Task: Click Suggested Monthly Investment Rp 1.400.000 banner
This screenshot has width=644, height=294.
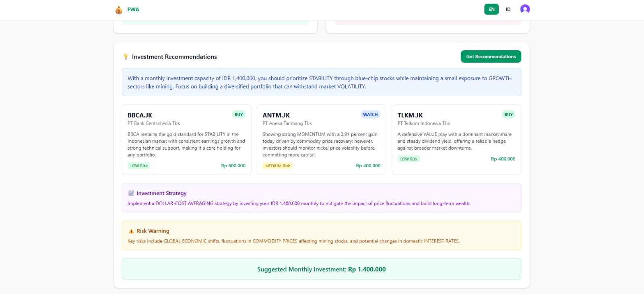Action: point(321,269)
